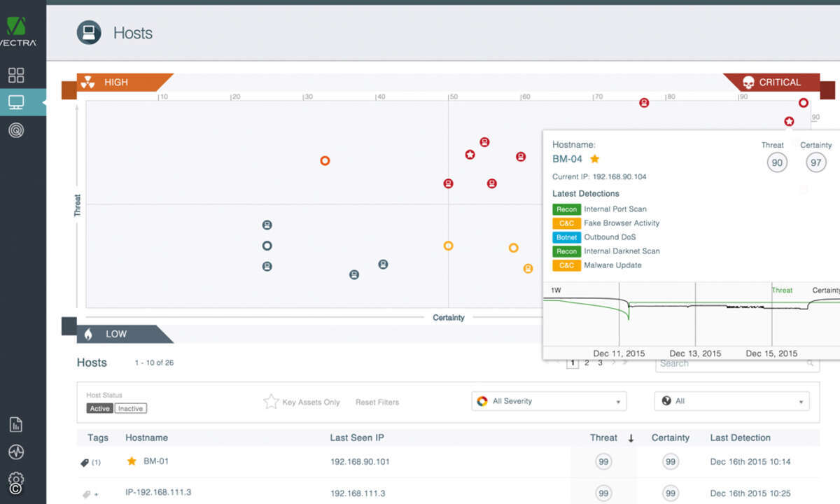Open the Internal Port Scan detection

click(615, 209)
